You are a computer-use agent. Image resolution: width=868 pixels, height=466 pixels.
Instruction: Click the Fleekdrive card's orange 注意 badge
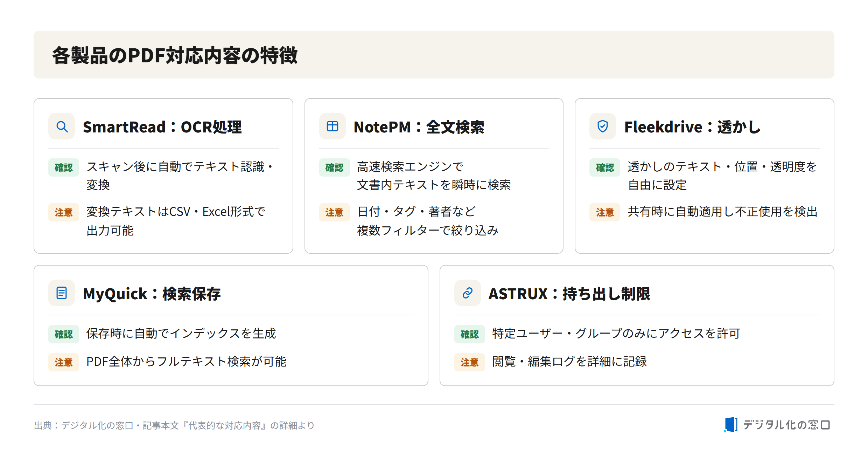tap(605, 212)
